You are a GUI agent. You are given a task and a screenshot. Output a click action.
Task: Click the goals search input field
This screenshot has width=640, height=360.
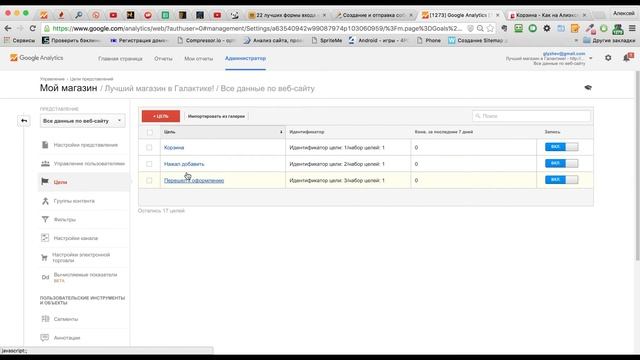tap(531, 116)
